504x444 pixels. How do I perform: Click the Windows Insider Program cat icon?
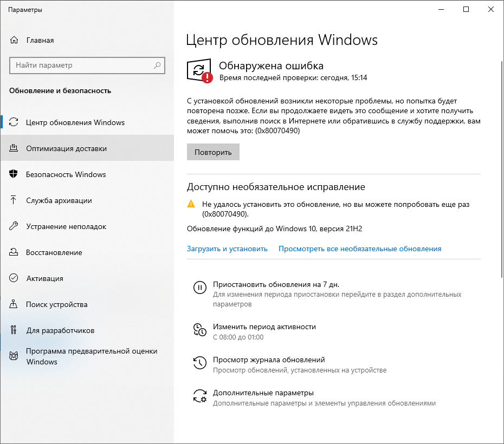(14, 356)
